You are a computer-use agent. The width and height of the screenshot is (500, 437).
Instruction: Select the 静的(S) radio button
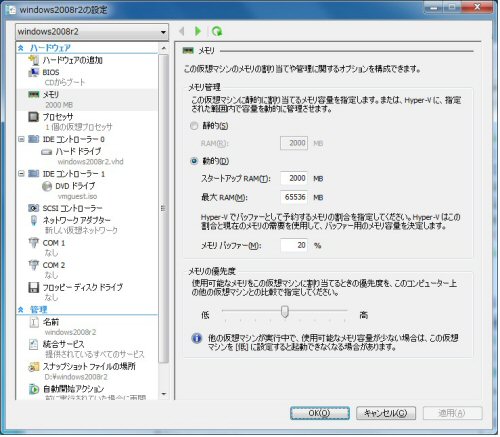pos(194,126)
